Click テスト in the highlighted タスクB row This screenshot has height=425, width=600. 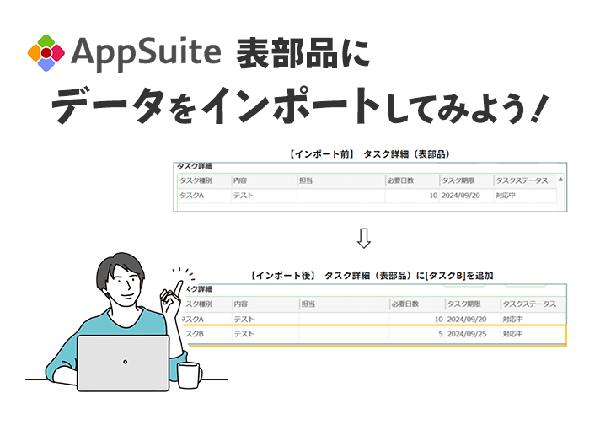click(244, 334)
